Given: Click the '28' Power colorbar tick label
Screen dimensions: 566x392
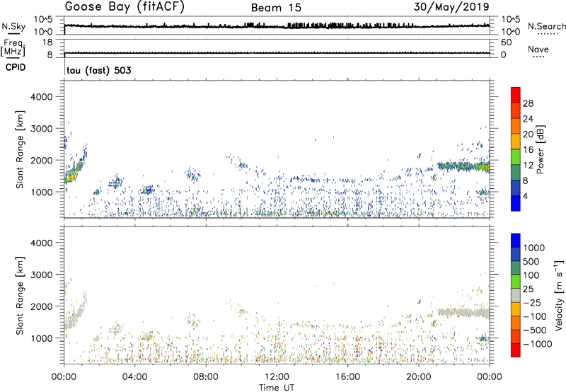Looking at the screenshot, I should coord(528,103).
